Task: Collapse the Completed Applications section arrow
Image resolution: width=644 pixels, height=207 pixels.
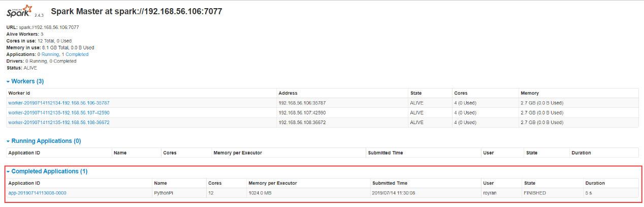Action: click(8, 172)
